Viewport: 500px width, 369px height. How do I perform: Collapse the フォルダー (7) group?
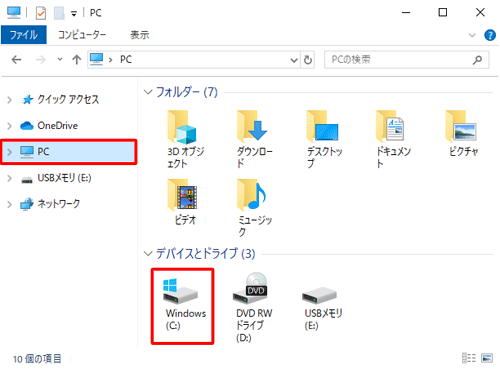148,92
